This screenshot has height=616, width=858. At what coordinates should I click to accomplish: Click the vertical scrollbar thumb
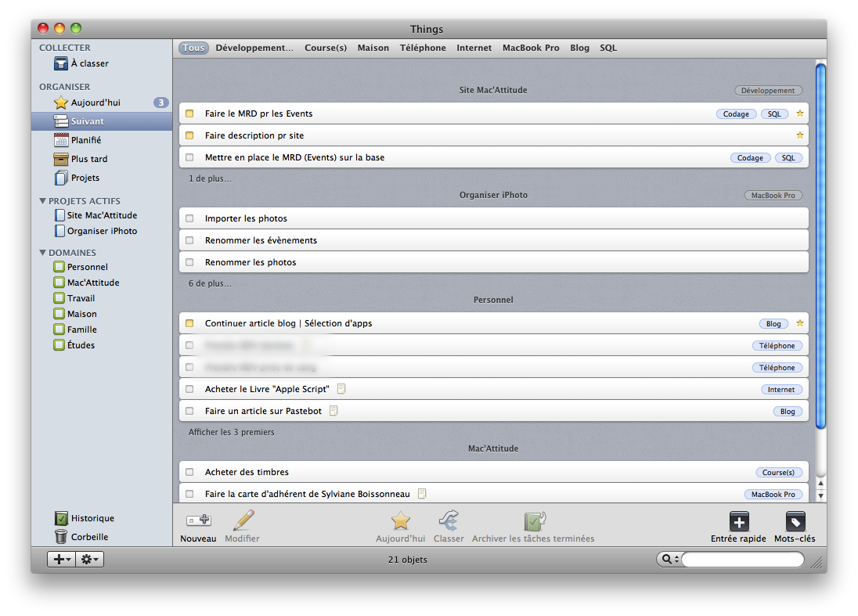[820, 247]
